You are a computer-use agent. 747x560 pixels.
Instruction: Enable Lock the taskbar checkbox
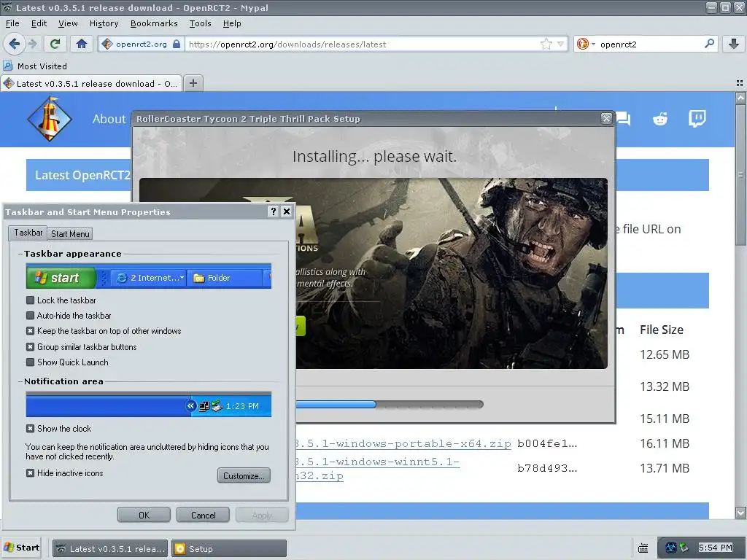(x=31, y=300)
